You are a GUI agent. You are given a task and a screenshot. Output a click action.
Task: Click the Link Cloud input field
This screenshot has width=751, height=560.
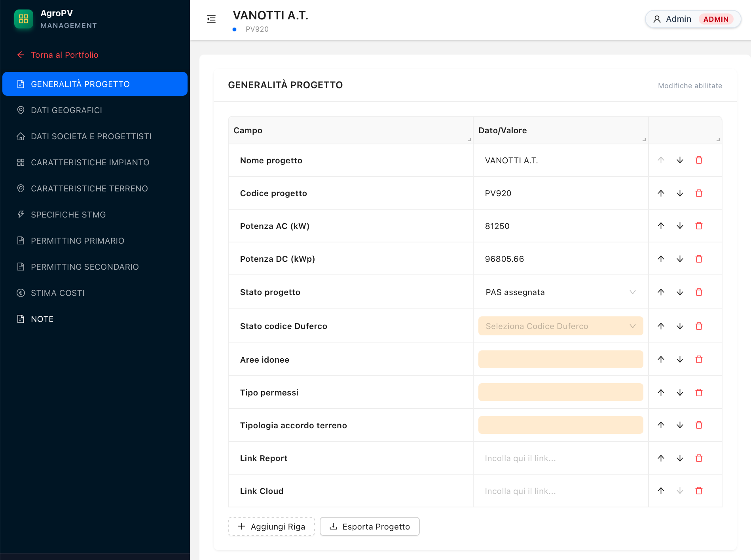[561, 491]
